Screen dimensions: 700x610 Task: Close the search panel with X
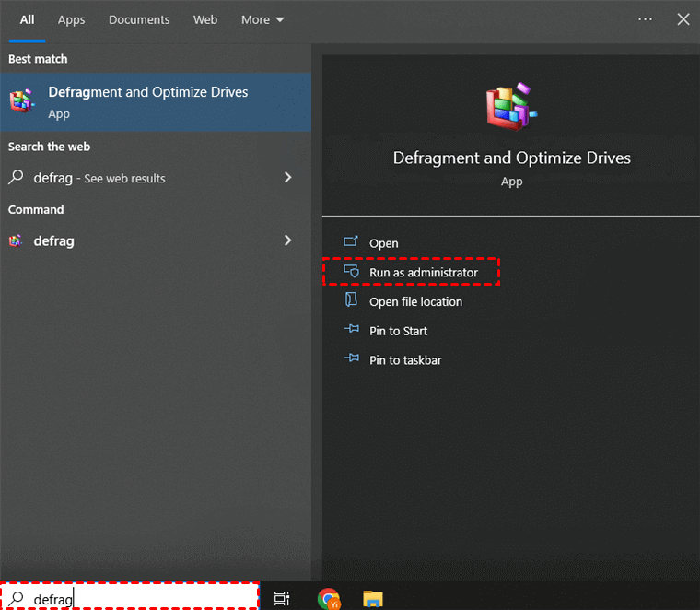click(683, 19)
